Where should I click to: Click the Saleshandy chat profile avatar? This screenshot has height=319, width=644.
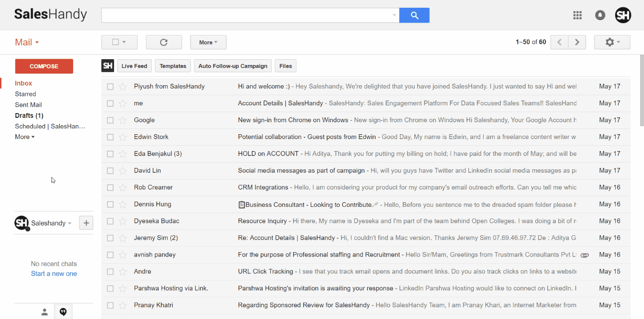pyautogui.click(x=22, y=223)
